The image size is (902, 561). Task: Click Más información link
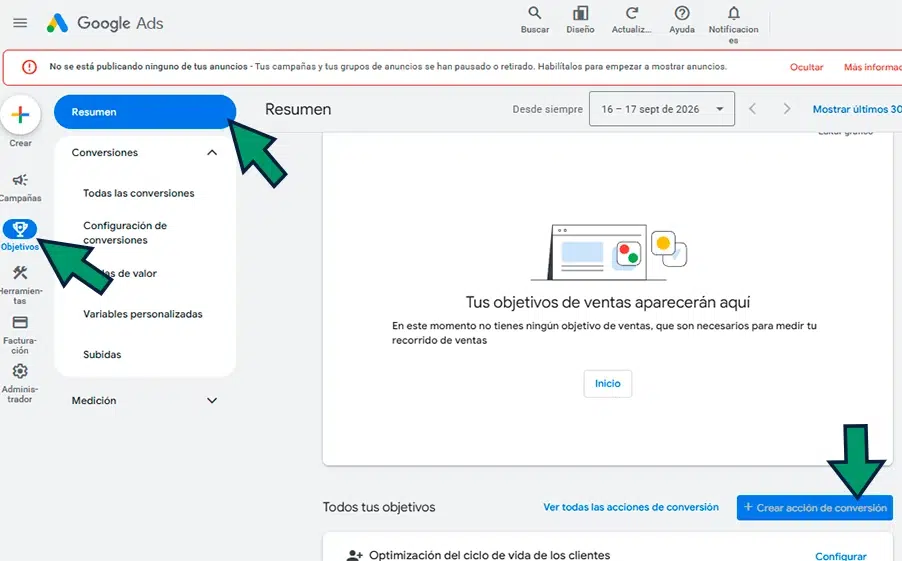pyautogui.click(x=872, y=67)
